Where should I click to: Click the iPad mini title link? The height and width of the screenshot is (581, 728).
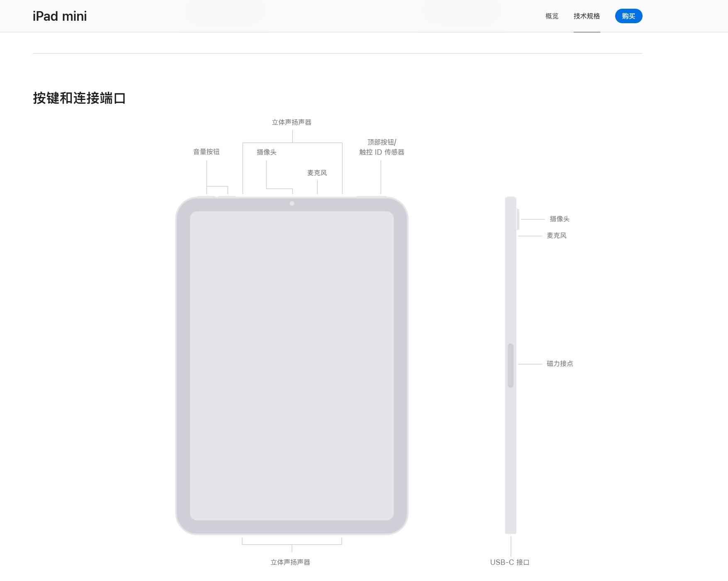coord(60,16)
